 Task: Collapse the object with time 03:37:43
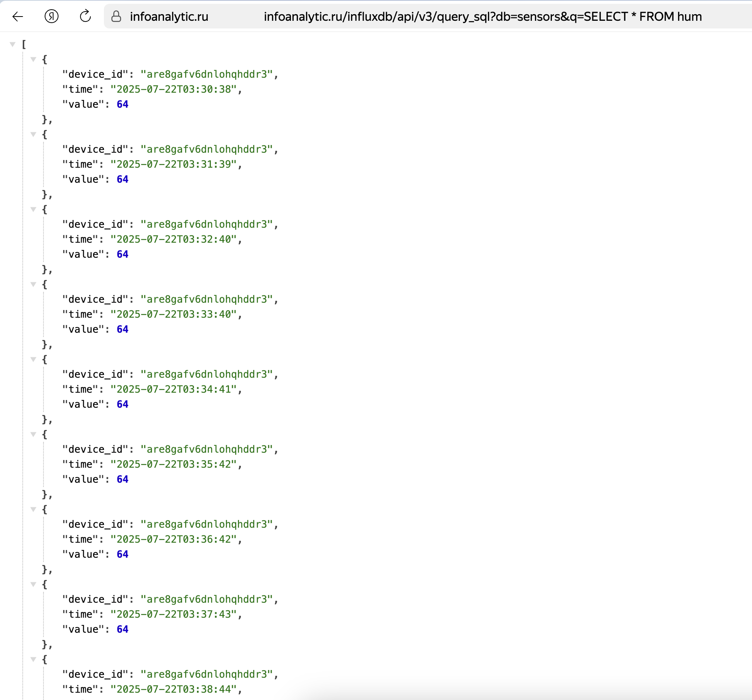(x=33, y=584)
